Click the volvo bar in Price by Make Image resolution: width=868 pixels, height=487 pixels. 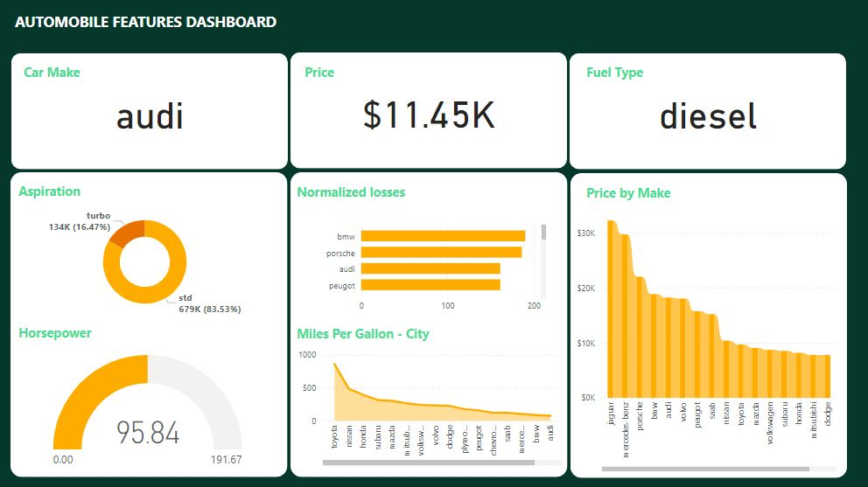pos(683,348)
